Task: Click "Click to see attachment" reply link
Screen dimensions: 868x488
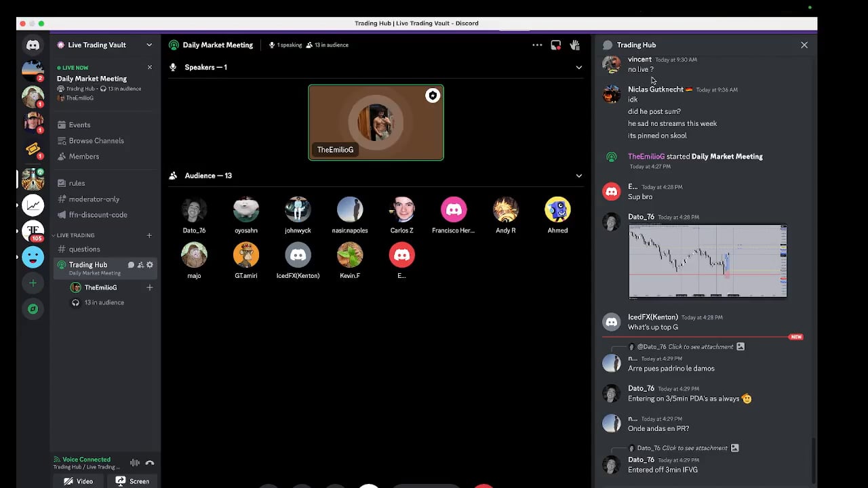Action: tap(701, 346)
